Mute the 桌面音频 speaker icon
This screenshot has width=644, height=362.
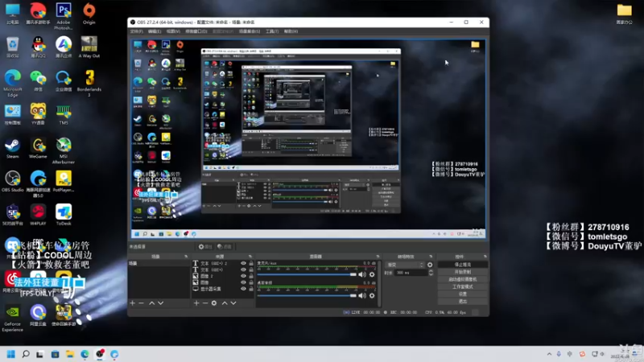tap(362, 295)
